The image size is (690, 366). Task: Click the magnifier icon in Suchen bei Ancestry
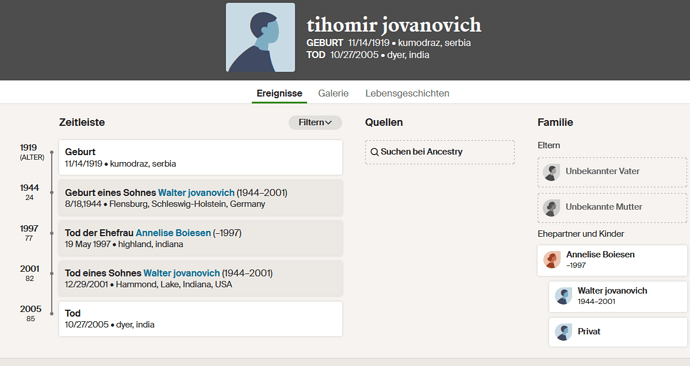tap(374, 152)
